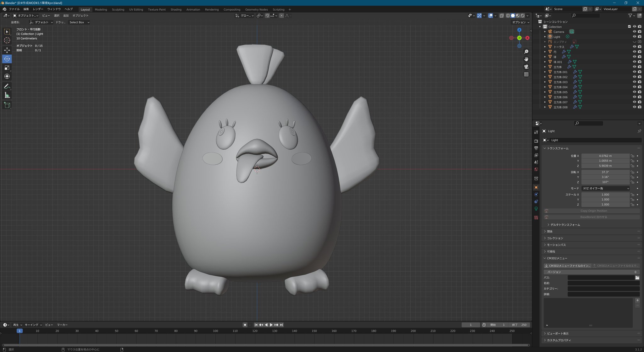This screenshot has width=644, height=352.
Task: Open the View Layer properties tab icon
Action: (x=536, y=155)
